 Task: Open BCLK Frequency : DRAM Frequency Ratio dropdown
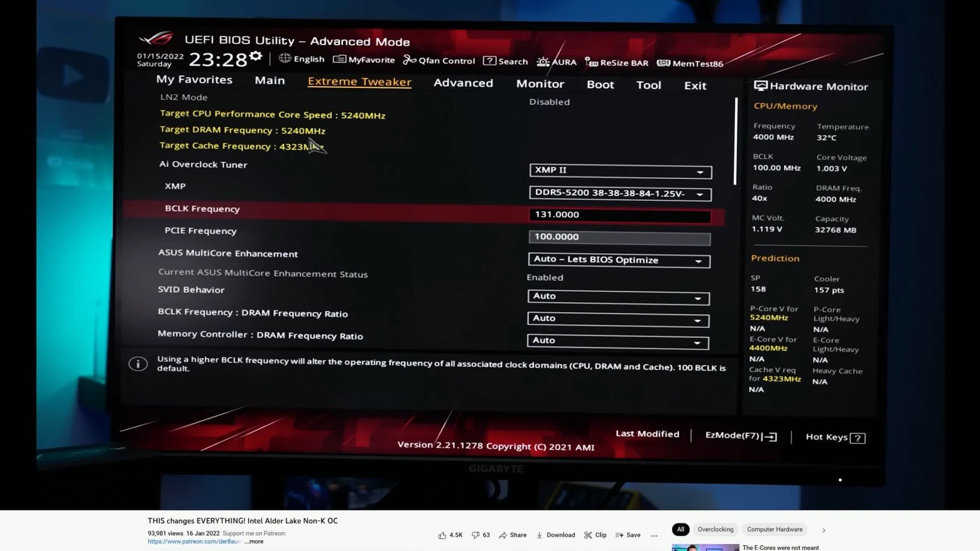618,319
